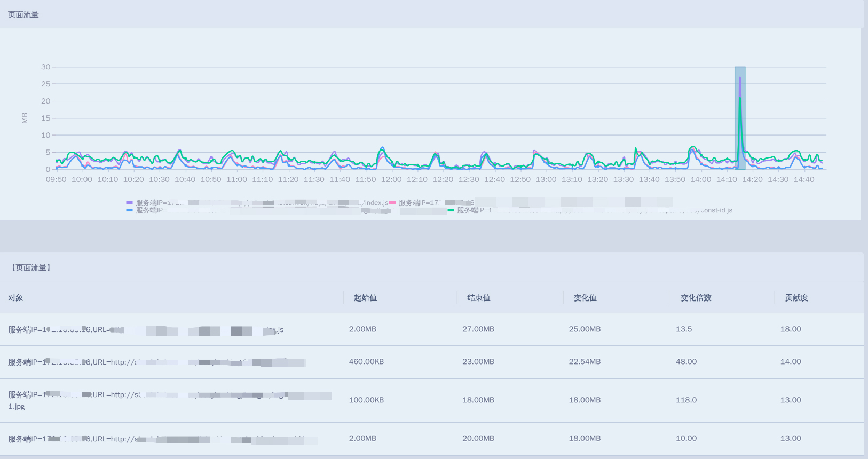This screenshot has width=868, height=459.
Task: Select the table row ending in 1.jpg
Action: point(170,400)
